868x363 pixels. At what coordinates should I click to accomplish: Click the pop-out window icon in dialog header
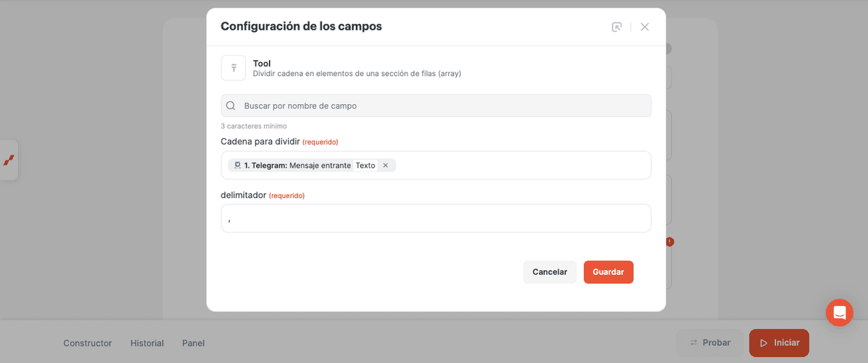(616, 27)
